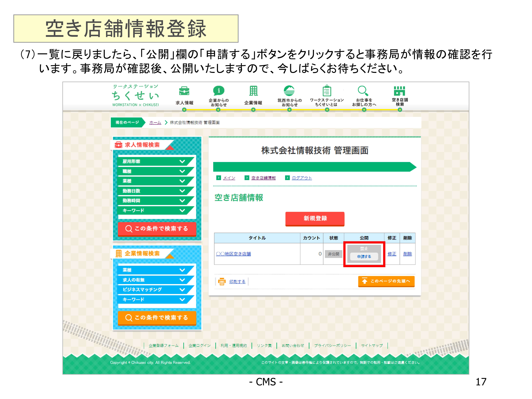
Task: Click the 印刷する link
Action: coord(237,281)
